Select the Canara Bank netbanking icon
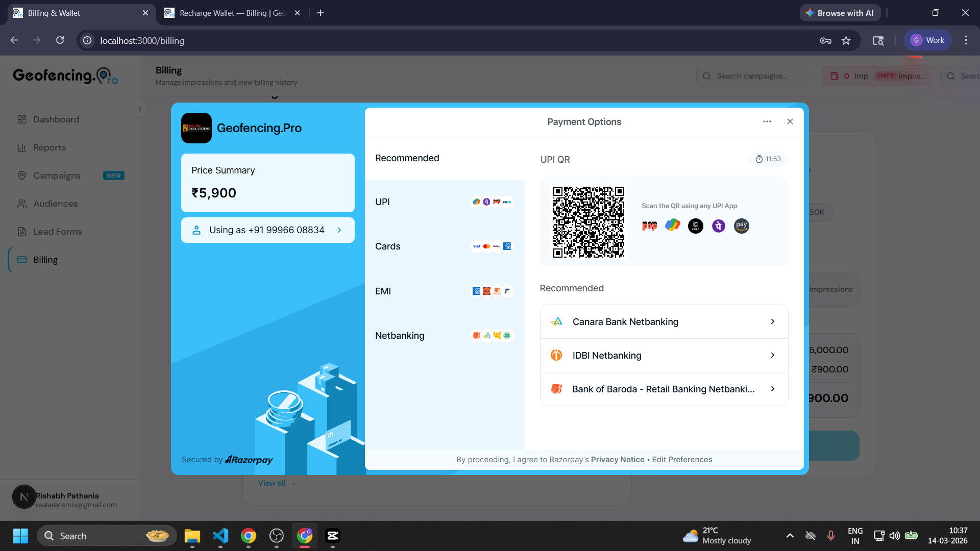980x551 pixels. [557, 321]
